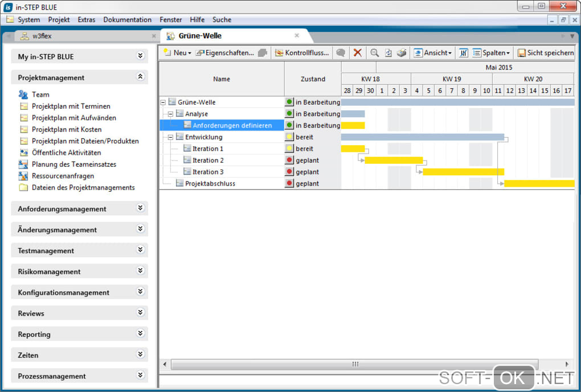
Task: Click the yellow Iteration 3 Gantt bar
Action: pyautogui.click(x=464, y=172)
